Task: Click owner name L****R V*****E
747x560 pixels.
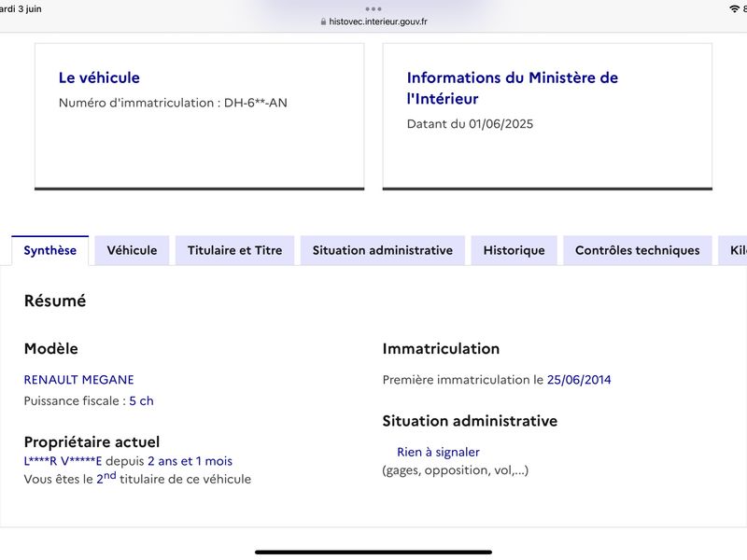Action: pos(63,461)
